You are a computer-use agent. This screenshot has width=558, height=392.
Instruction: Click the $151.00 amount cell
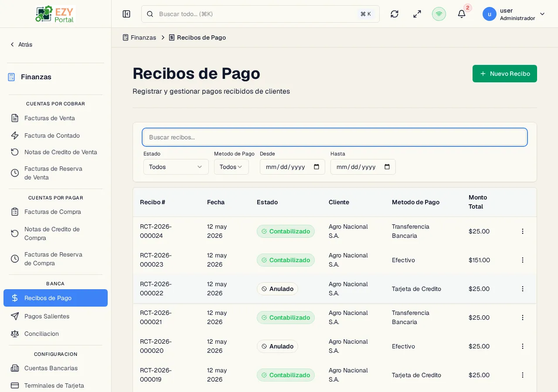pos(479,260)
